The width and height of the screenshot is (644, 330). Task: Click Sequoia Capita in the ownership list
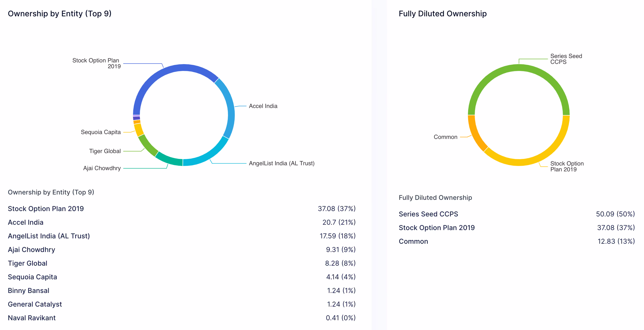click(x=32, y=277)
